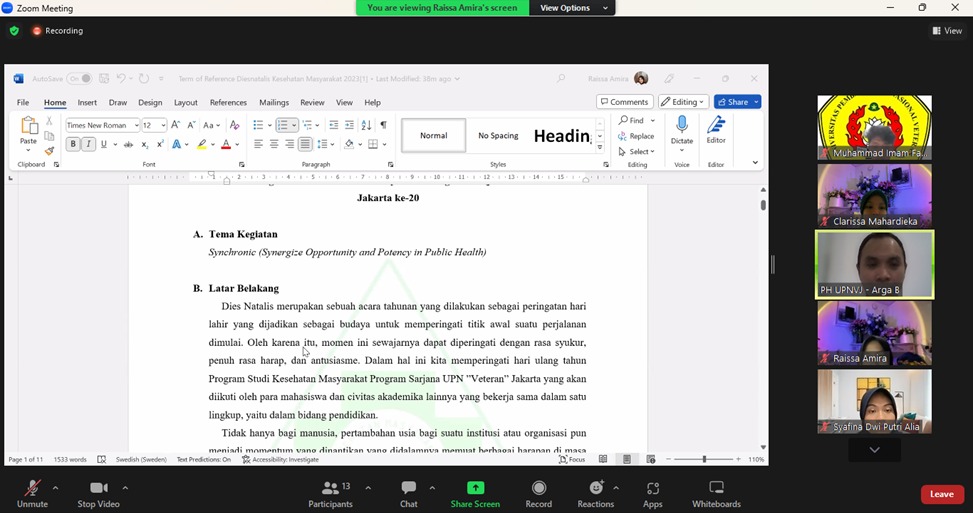The height and width of the screenshot is (513, 973).
Task: Toggle the AutoSave switch in Word
Action: [79, 79]
